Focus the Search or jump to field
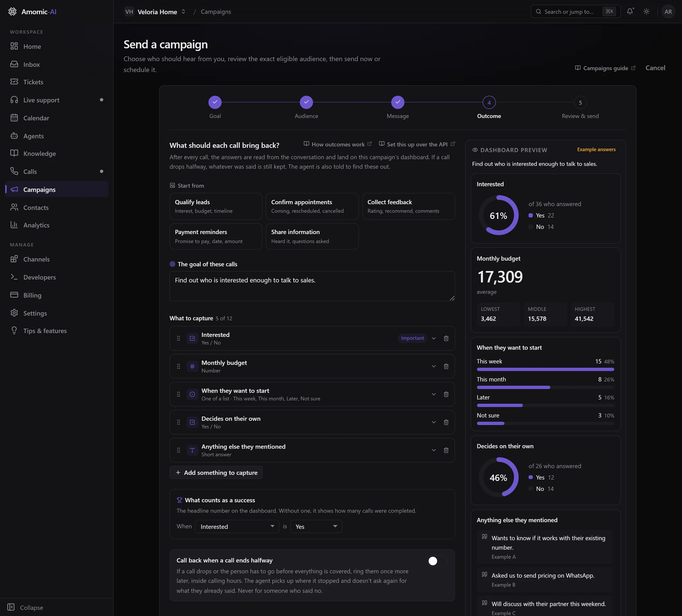This screenshot has width=682, height=616. [x=576, y=11]
